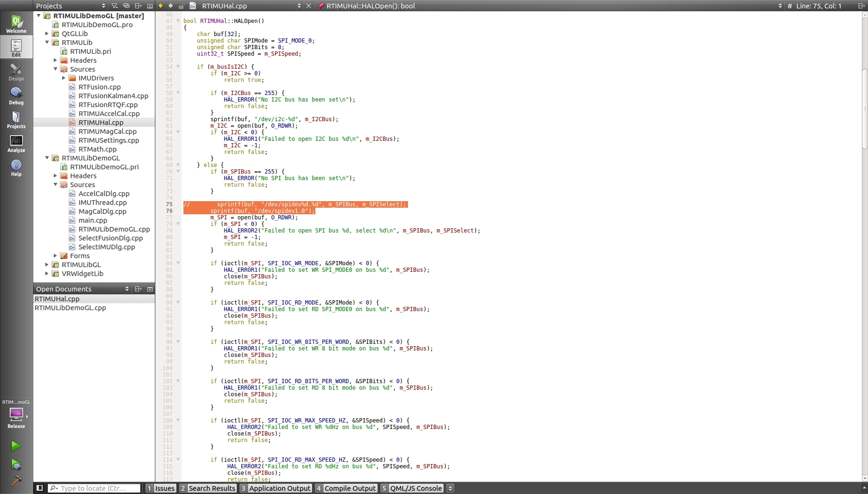Open Analyze mode in sidebar
The height and width of the screenshot is (494, 868).
click(16, 143)
